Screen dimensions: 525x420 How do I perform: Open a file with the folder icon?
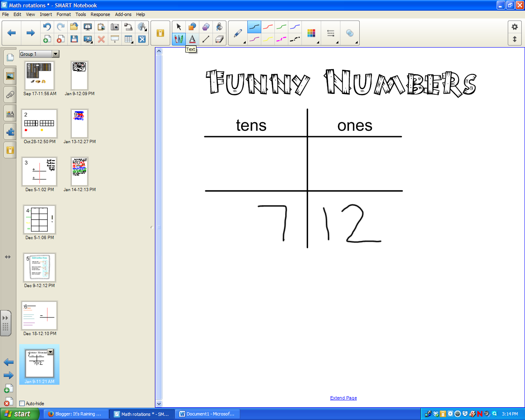tap(74, 27)
